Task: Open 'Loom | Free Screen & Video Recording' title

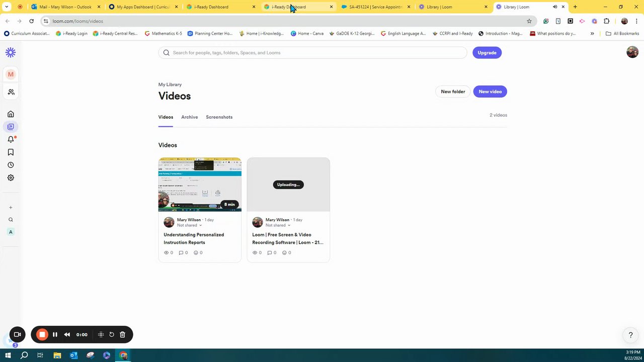Action: point(288,238)
